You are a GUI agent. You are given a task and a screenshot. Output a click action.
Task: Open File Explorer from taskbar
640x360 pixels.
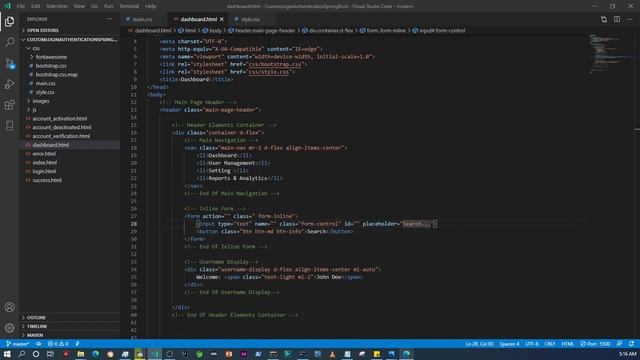click(x=81, y=354)
